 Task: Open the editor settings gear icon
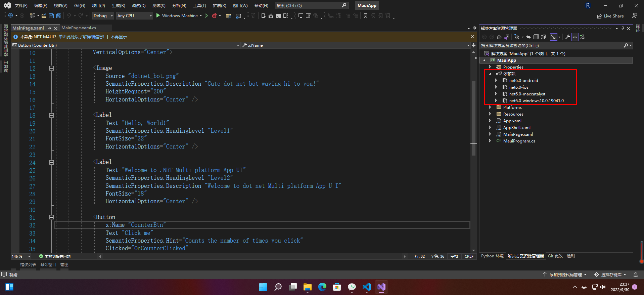475,28
